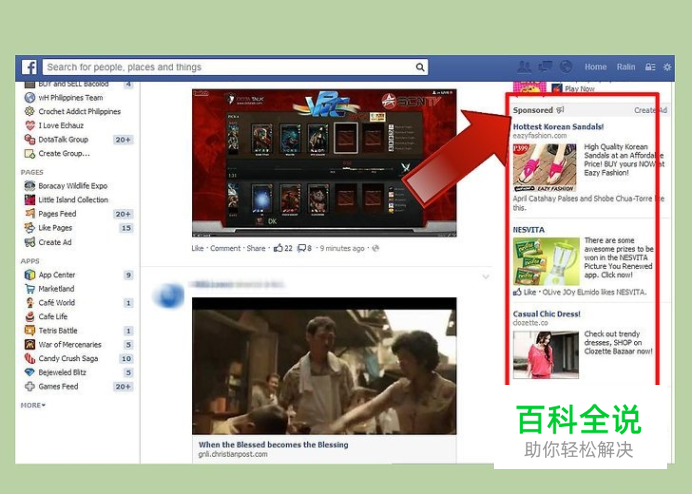The width and height of the screenshot is (692, 494).
Task: Click the Candy Crush Saga icon
Action: [x=30, y=358]
